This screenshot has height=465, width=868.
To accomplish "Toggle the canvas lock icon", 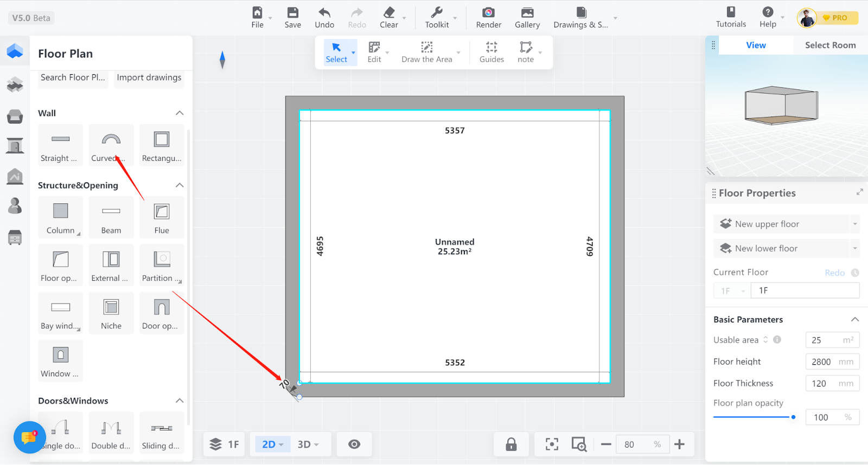I will [511, 444].
